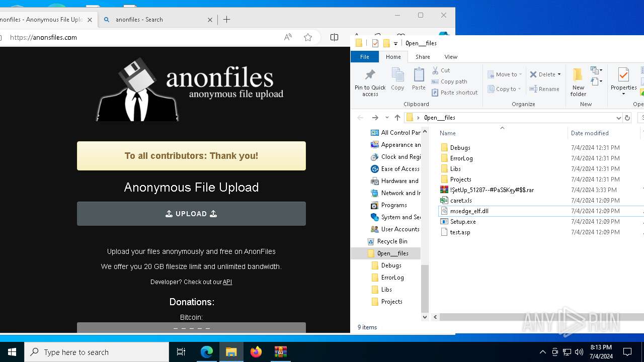The image size is (644, 362).
Task: Open Task View on taskbar
Action: (181, 352)
